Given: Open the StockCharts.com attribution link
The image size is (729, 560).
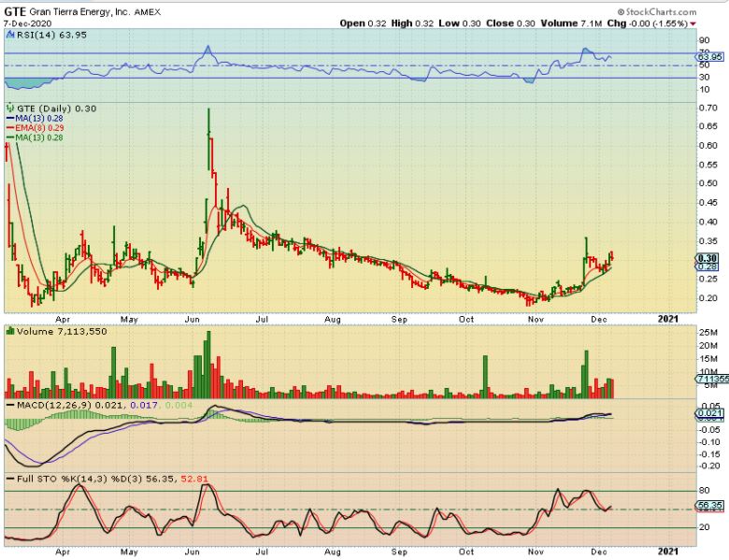Looking at the screenshot, I should click(x=657, y=12).
